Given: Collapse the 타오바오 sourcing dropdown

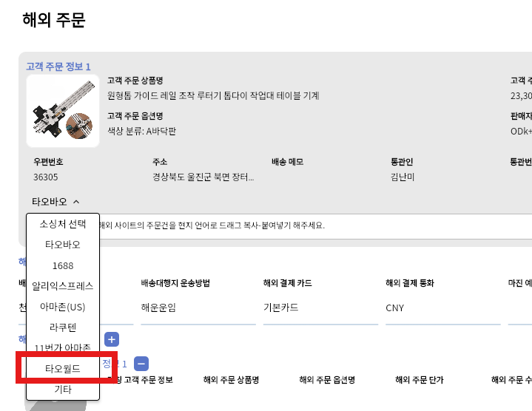Looking at the screenshot, I should coord(55,201).
